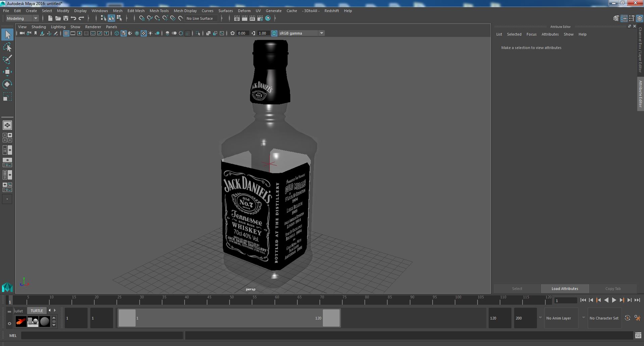Viewport: 644px width, 346px height.
Task: Open the character set dropdown arrow
Action: click(x=584, y=318)
